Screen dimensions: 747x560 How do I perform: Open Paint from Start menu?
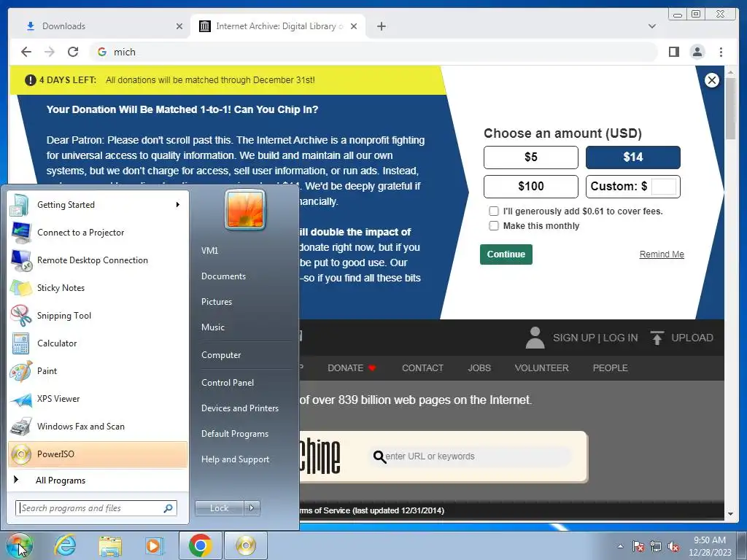(x=98, y=371)
